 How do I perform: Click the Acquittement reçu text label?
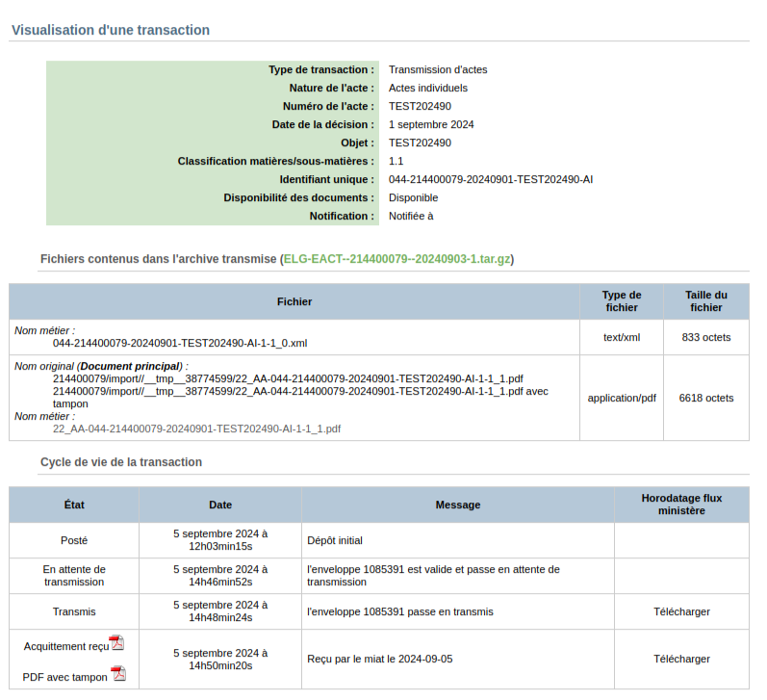pos(65,646)
